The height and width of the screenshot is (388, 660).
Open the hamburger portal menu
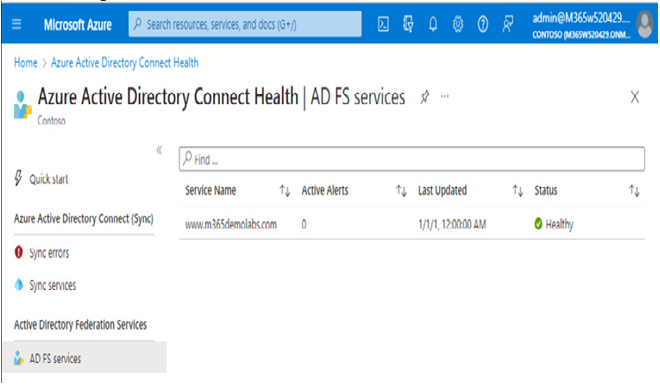tap(16, 24)
